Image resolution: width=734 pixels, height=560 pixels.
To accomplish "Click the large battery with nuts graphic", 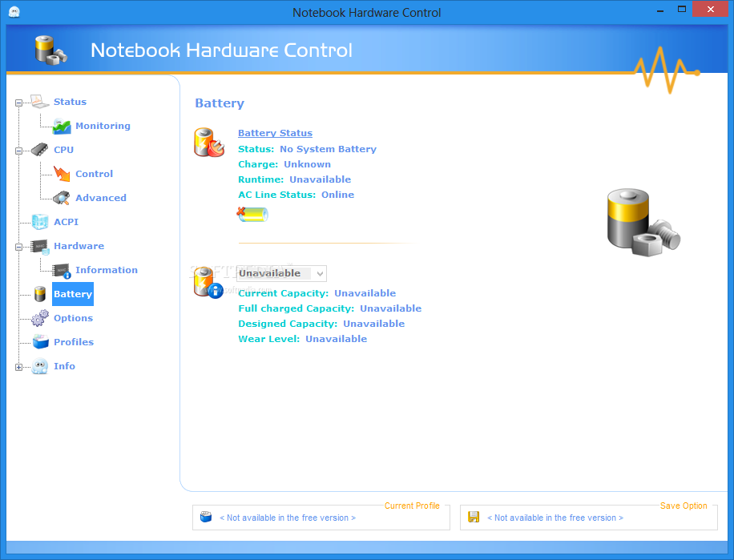I will (x=643, y=222).
